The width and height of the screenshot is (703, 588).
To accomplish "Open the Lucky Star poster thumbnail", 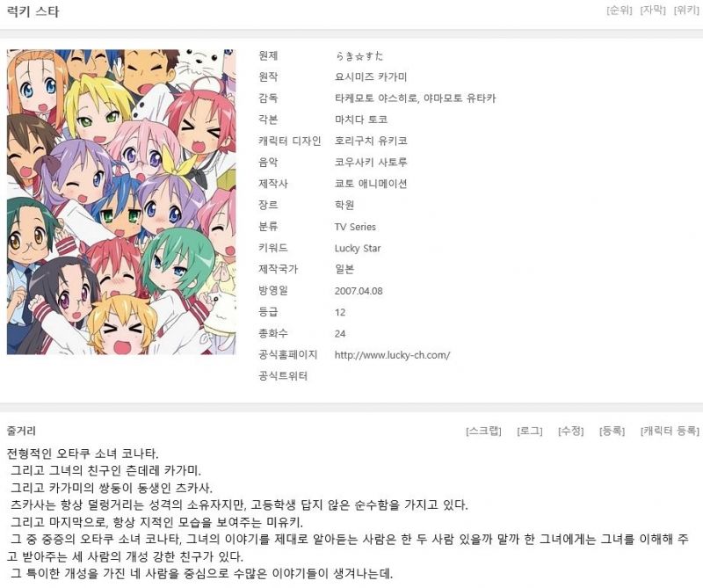I will [121, 202].
